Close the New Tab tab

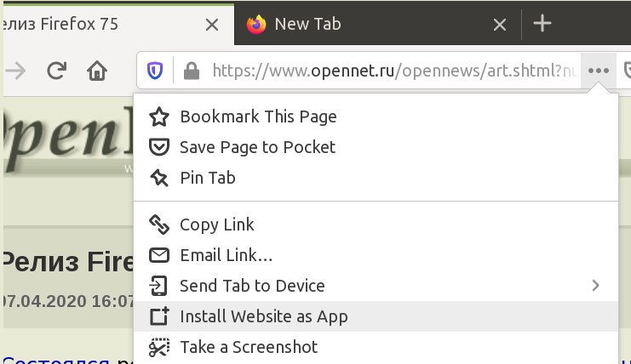[499, 25]
